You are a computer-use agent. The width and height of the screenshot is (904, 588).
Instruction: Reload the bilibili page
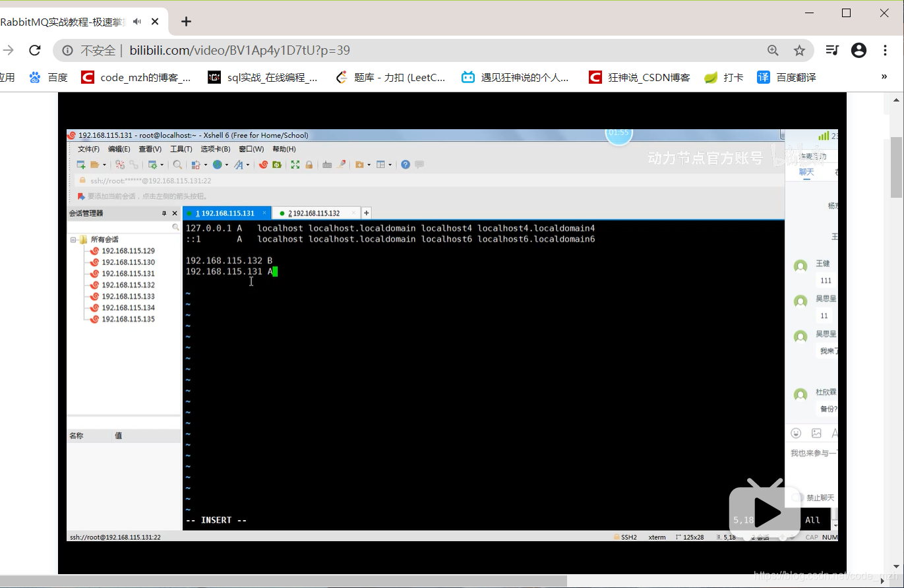[x=35, y=50]
